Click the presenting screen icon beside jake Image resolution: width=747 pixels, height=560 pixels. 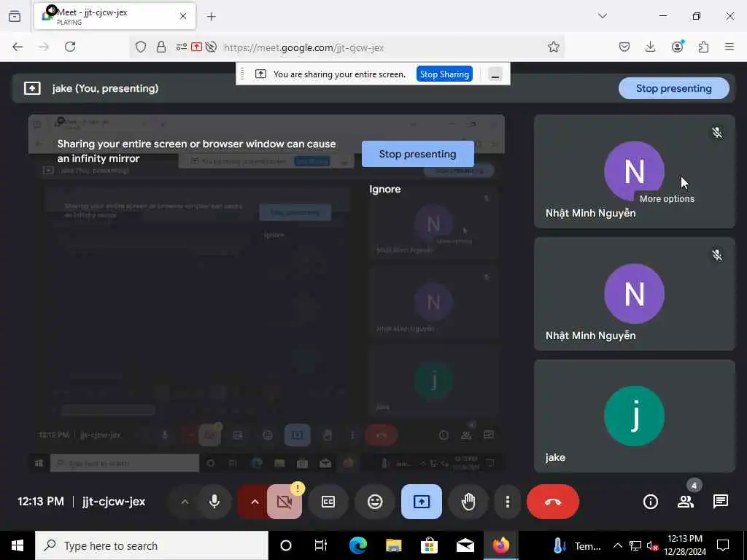pos(32,88)
